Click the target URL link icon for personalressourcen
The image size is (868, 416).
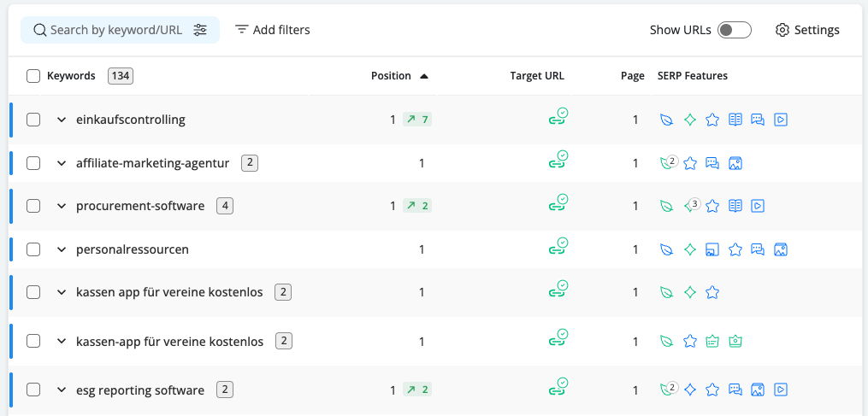click(558, 249)
